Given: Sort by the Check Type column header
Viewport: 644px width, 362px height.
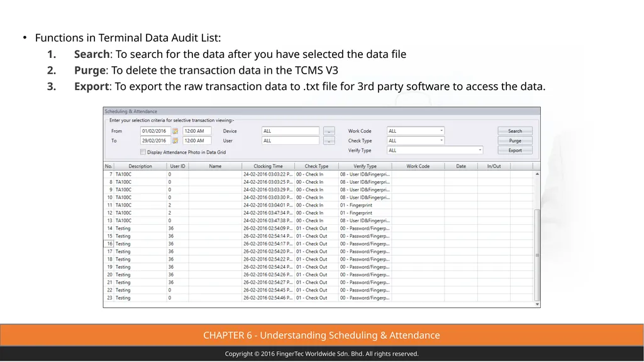Looking at the screenshot, I should (316, 166).
